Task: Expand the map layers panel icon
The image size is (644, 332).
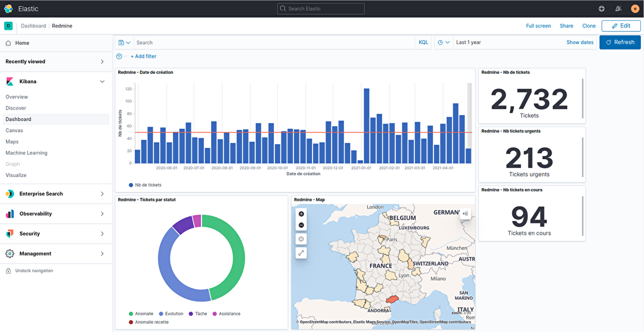Action: (x=465, y=213)
